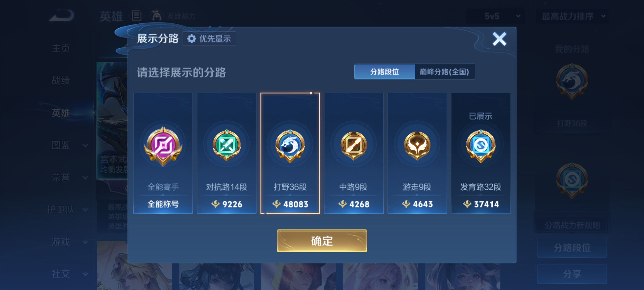644x290 pixels.
Task: Select the 游走9段 wings badge
Action: [417, 146]
